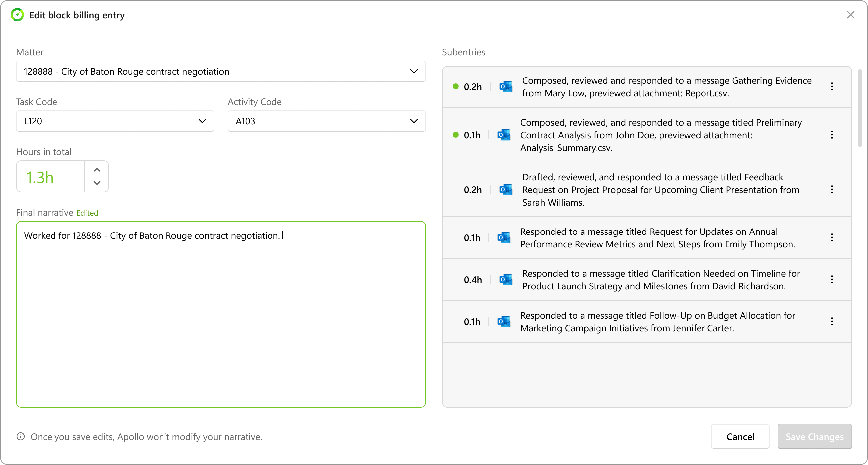Click the subentries list scrollbar
Image resolution: width=868 pixels, height=465 pixels.
860,108
